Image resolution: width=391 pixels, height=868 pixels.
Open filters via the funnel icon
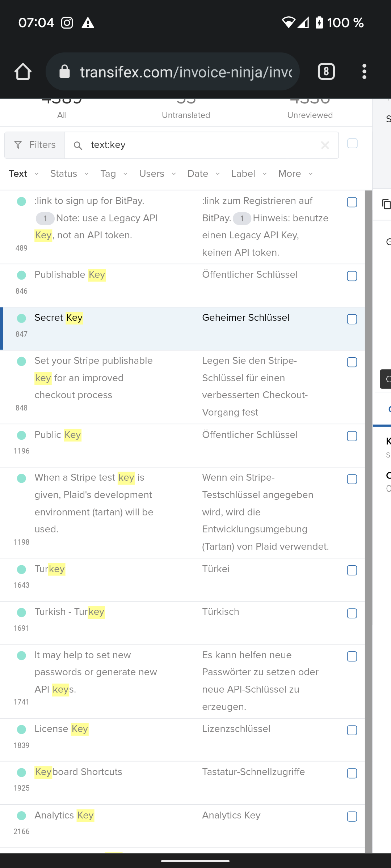point(18,145)
